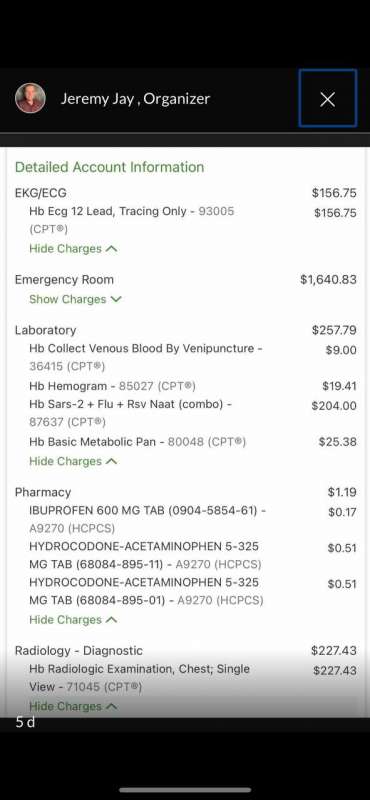The image size is (370, 800).
Task: Collapse Laboratory section Hide Charges
Action: (x=73, y=461)
